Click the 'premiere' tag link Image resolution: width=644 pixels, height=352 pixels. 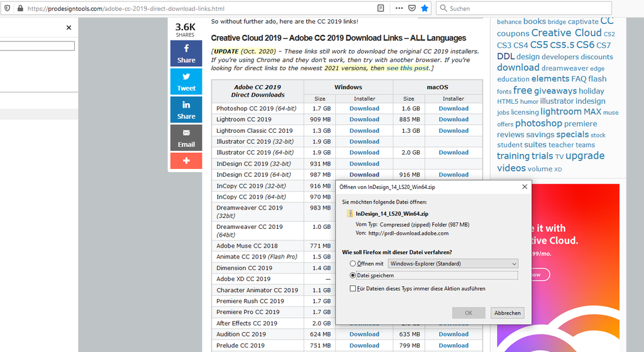[580, 124]
